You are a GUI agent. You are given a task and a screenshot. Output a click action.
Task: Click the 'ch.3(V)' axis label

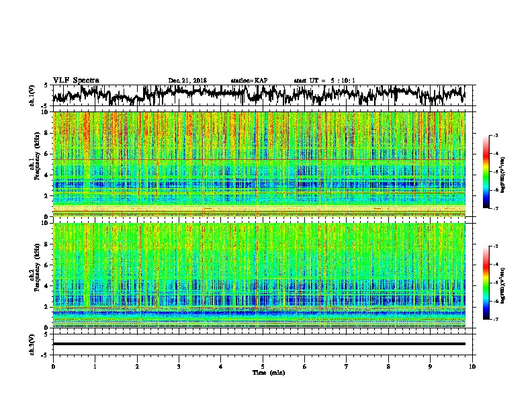click(32, 345)
